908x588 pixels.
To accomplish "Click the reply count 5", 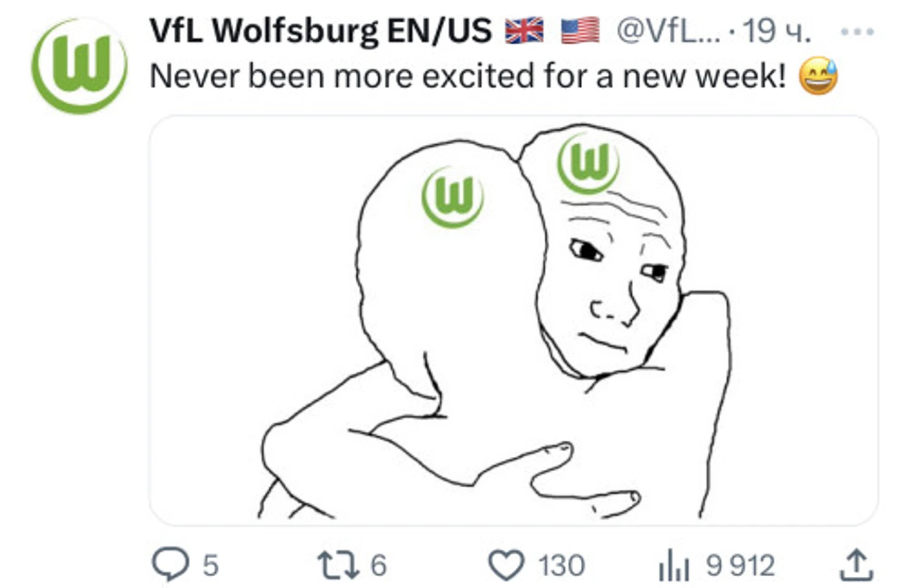I will coord(210,566).
